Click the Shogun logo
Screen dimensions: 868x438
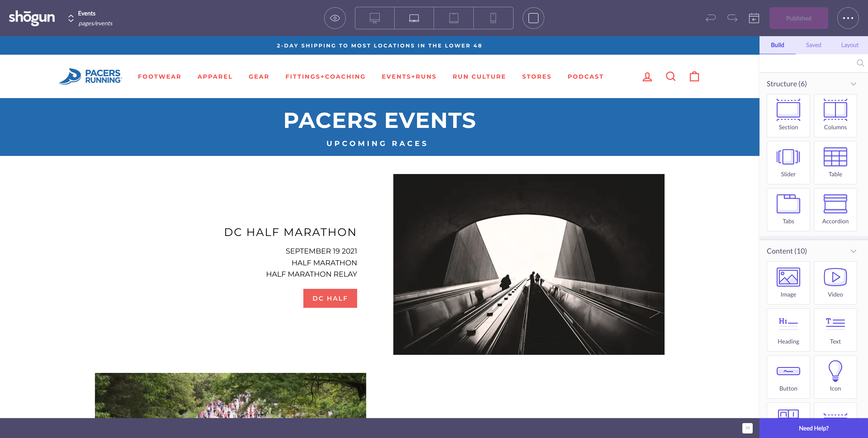click(x=32, y=18)
